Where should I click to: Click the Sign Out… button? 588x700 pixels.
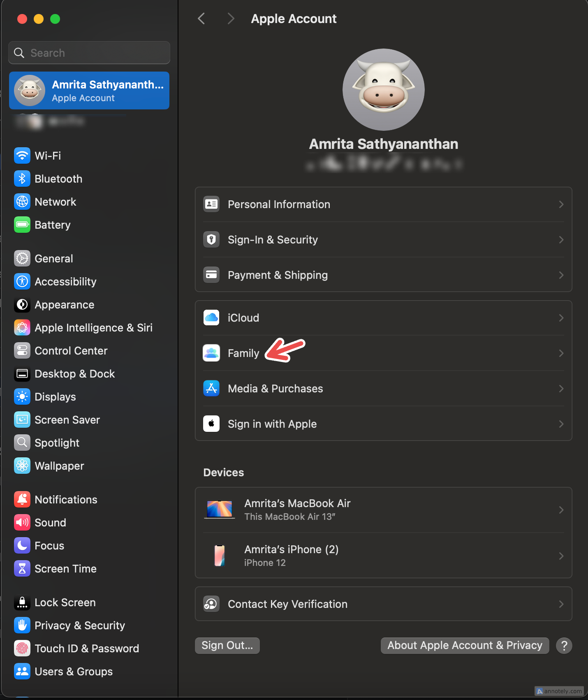click(227, 645)
